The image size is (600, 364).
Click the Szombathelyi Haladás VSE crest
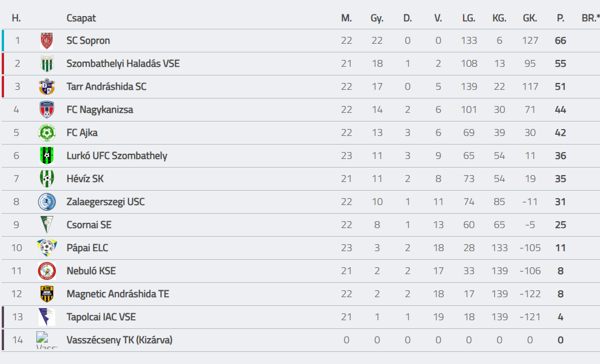47,64
